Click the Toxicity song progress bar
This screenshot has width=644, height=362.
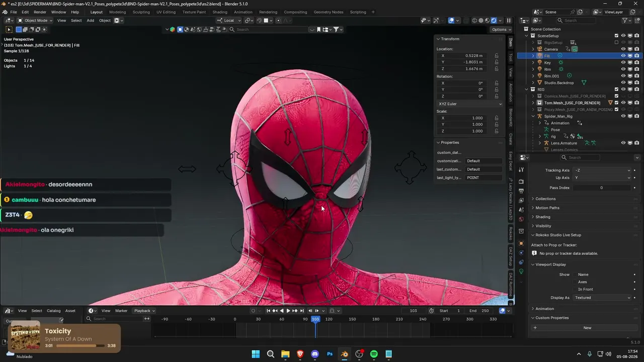tap(80, 346)
